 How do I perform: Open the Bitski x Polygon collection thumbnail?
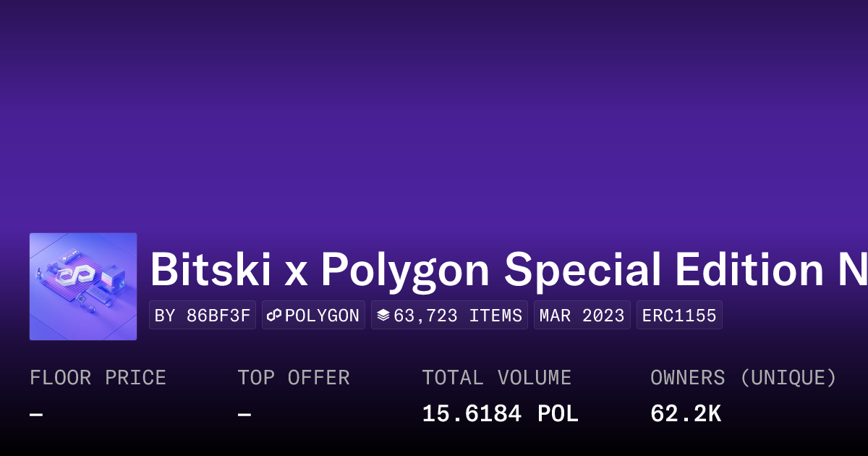click(x=83, y=287)
